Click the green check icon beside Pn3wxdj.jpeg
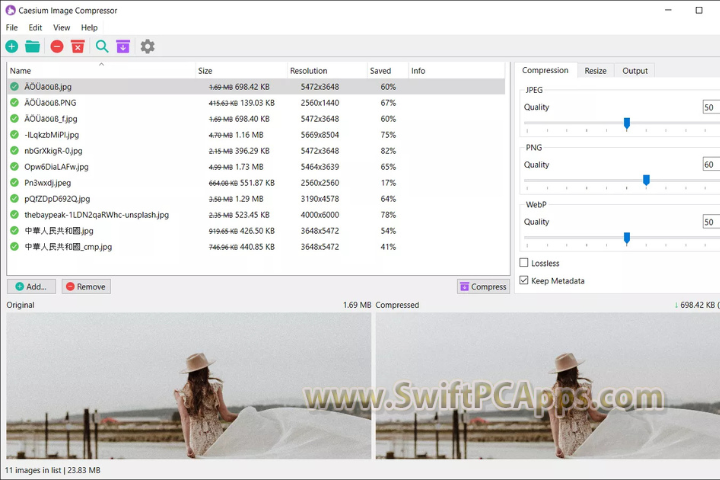The width and height of the screenshot is (720, 480). (15, 182)
